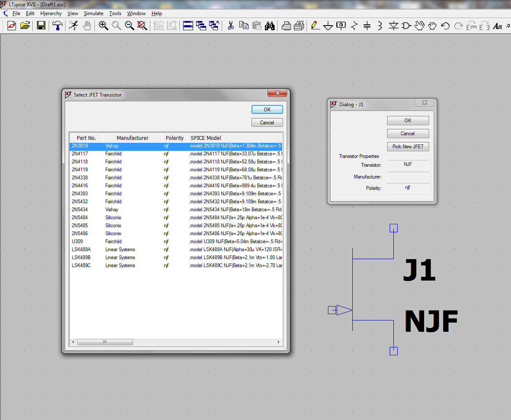Click Cancel in the Dialog - J1 window
Image resolution: width=511 pixels, height=420 pixels.
tap(408, 134)
